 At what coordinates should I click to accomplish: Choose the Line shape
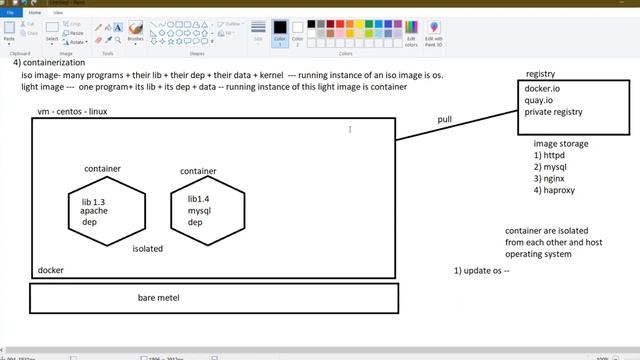click(153, 24)
